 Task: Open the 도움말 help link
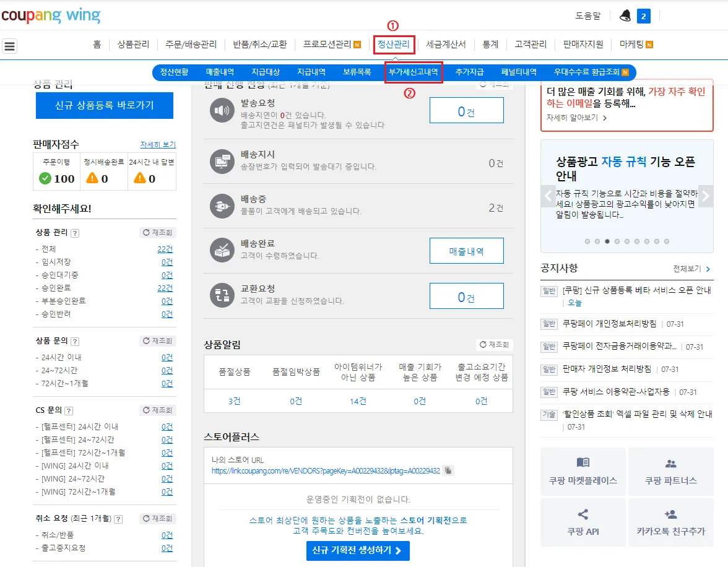tap(588, 16)
